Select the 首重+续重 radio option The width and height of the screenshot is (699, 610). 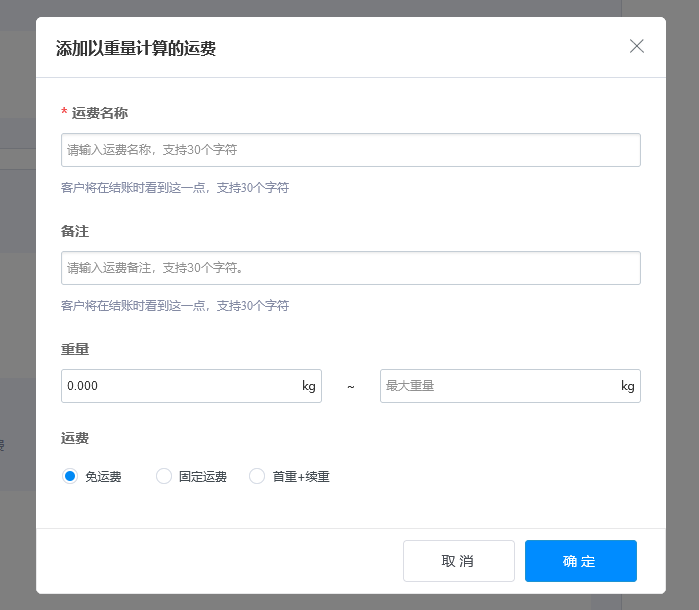(257, 477)
